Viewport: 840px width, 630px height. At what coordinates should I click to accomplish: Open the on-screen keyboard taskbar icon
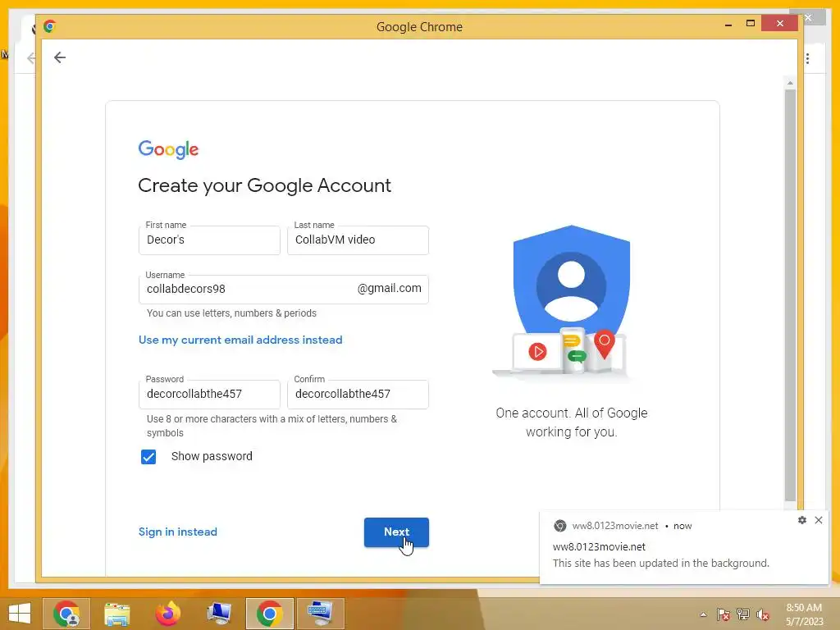321,614
